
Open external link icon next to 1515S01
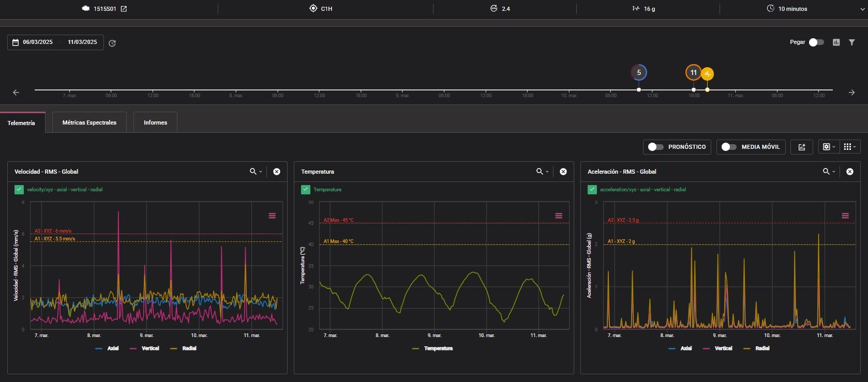click(x=124, y=9)
